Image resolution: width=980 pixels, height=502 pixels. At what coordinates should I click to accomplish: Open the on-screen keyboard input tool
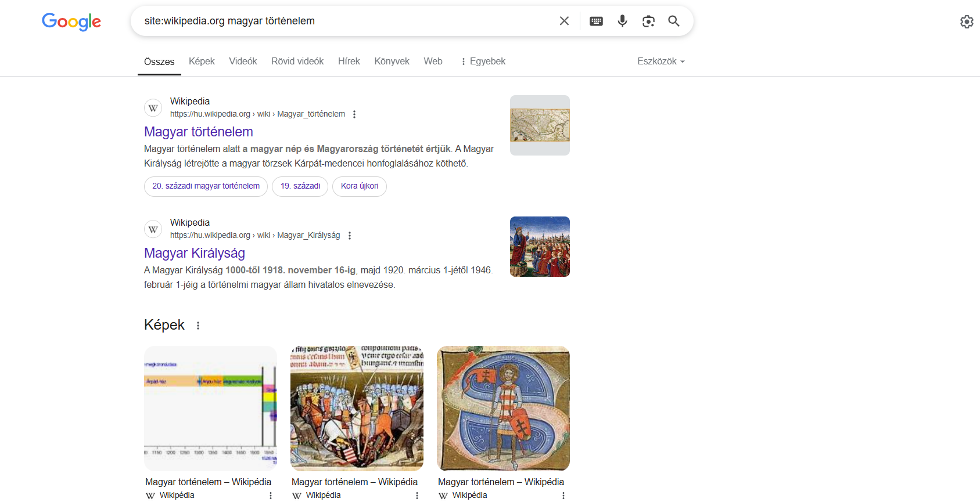[x=596, y=21]
